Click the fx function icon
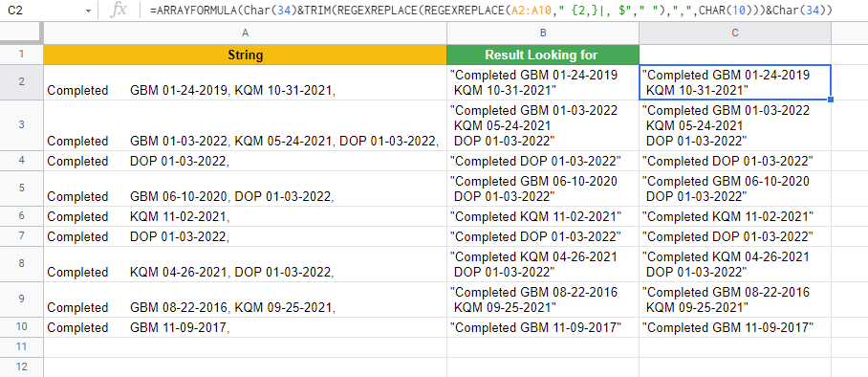 (x=118, y=11)
